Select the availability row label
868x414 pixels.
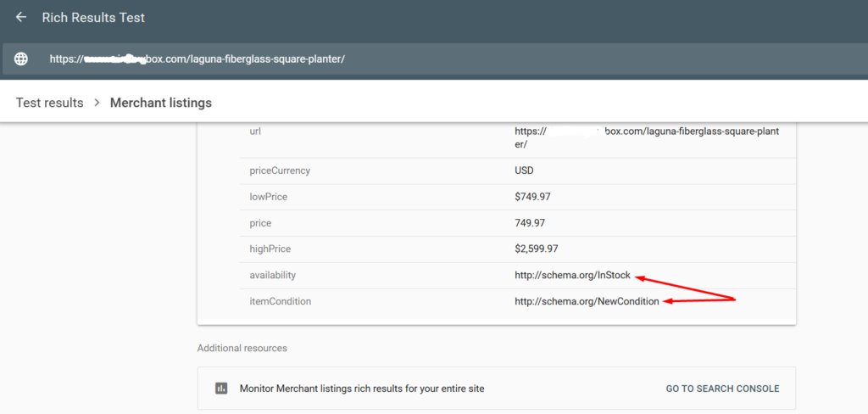(x=273, y=275)
